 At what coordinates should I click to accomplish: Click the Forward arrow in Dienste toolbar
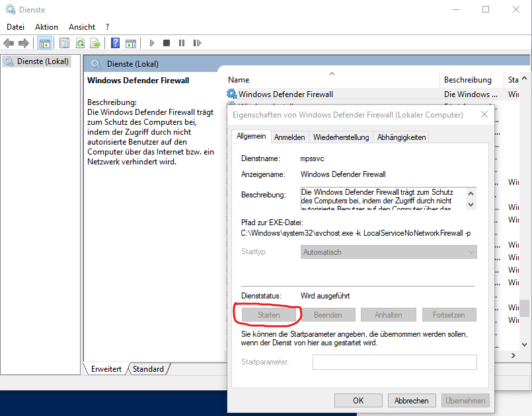[x=23, y=43]
